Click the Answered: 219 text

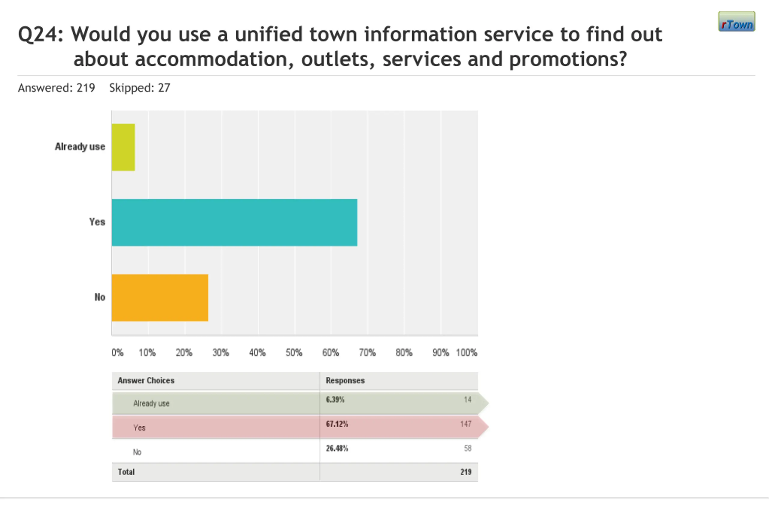click(56, 88)
